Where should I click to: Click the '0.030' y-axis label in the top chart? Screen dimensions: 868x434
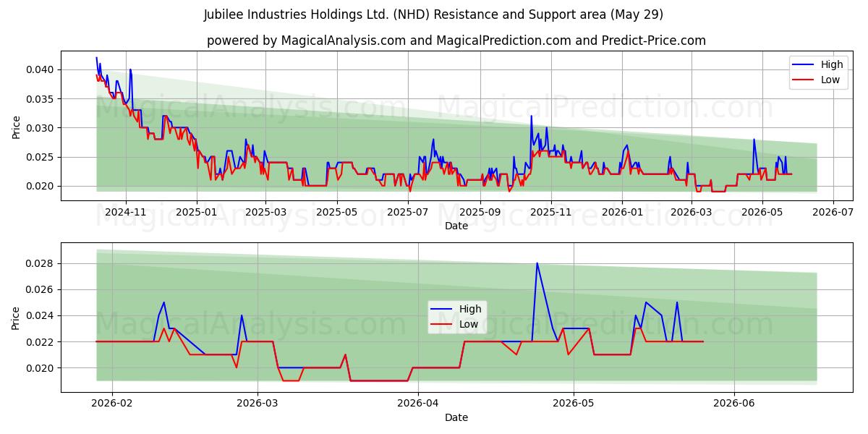tap(41, 128)
